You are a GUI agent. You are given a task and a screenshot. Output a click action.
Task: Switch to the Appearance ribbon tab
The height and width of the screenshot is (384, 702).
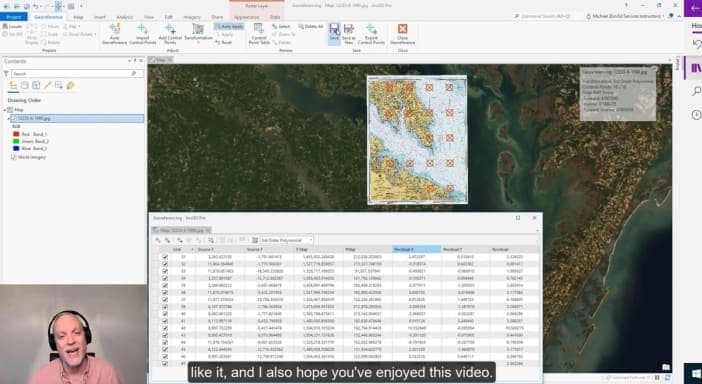[247, 17]
